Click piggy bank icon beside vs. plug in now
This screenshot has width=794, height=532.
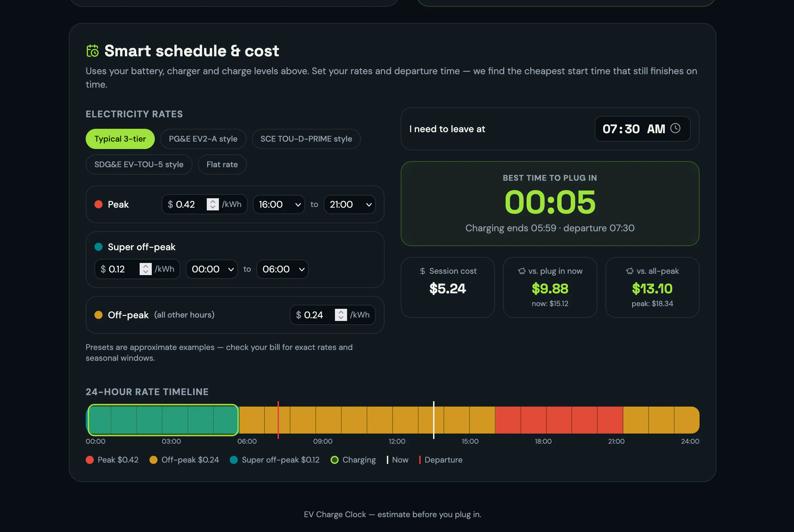[x=522, y=271]
